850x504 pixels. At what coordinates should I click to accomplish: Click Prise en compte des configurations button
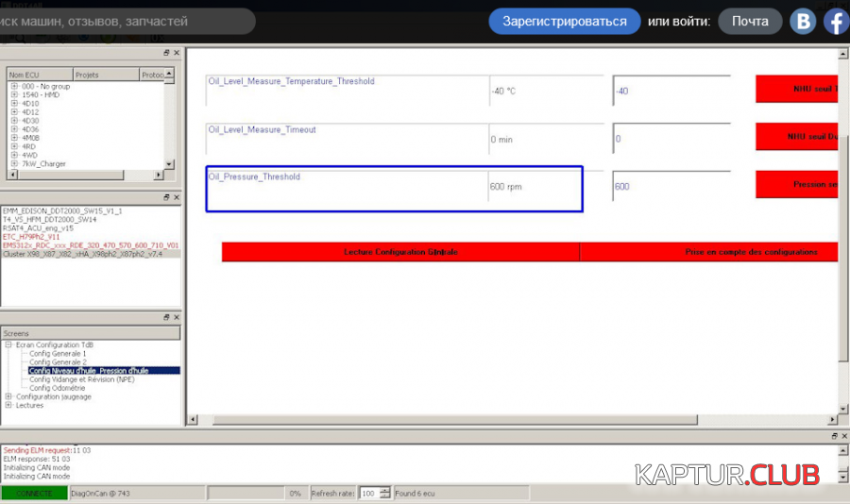click(x=709, y=252)
